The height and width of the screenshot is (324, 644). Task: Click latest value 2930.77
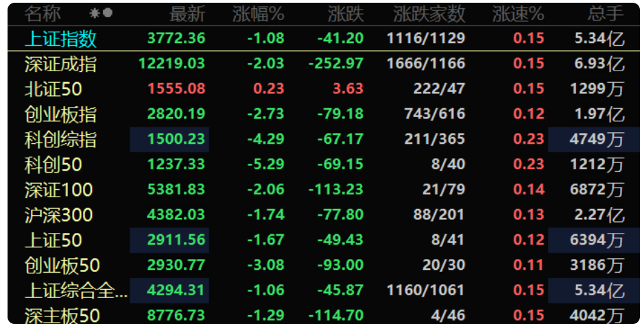coord(176,265)
